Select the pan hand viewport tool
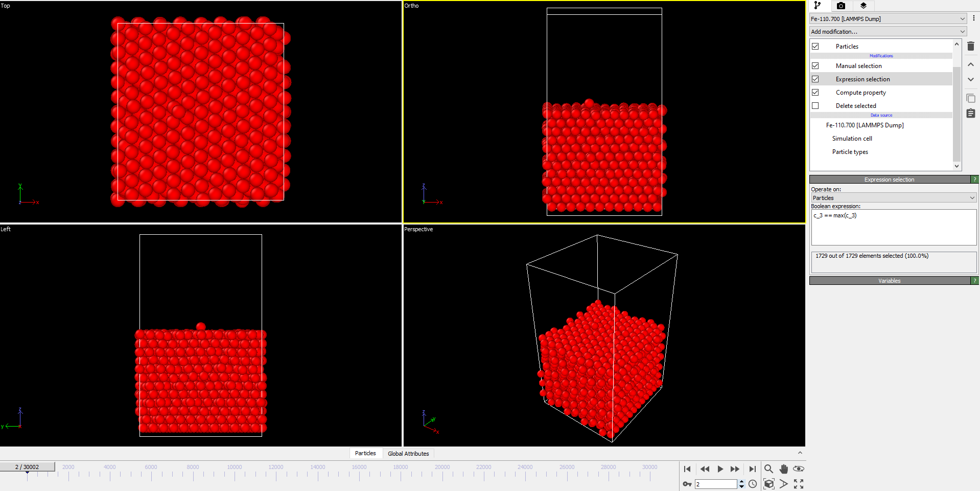 click(784, 469)
